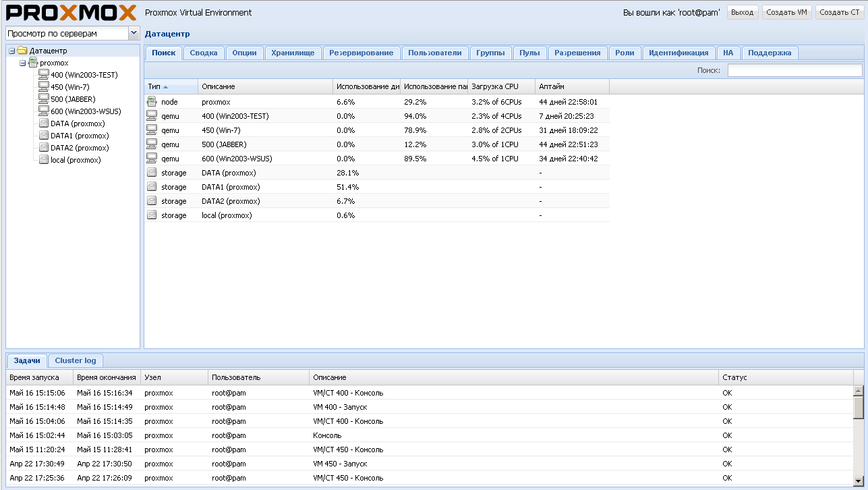Viewport: 868px width, 490px height.
Task: Sort tasks by the Пользователь column header
Action: 259,377
